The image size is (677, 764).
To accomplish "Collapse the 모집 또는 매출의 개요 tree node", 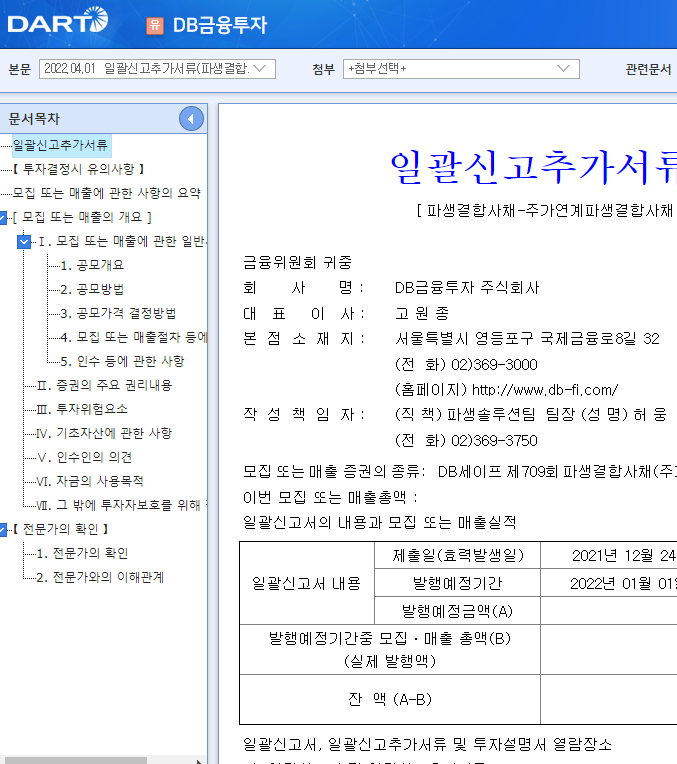I will click(x=3, y=217).
